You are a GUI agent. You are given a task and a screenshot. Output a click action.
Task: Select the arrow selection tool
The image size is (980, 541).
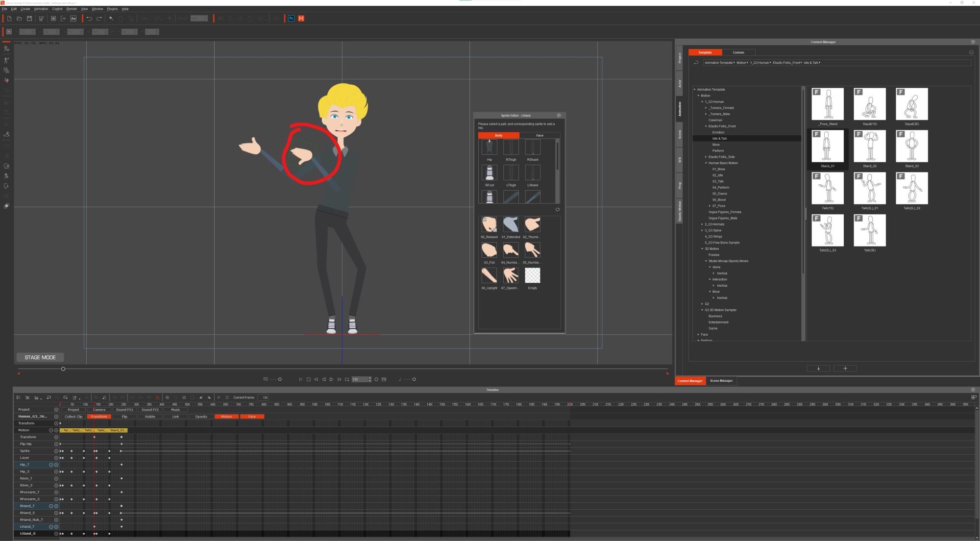(111, 19)
